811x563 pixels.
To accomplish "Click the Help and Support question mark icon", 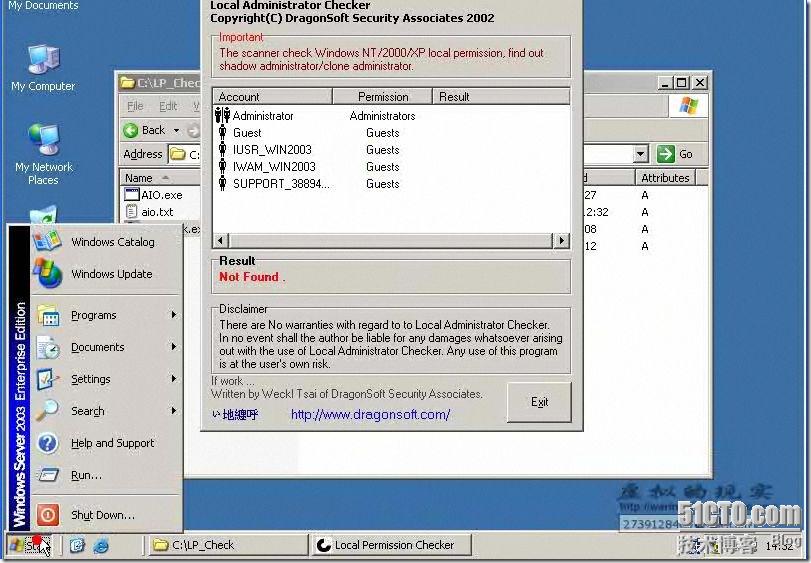I will 48,443.
